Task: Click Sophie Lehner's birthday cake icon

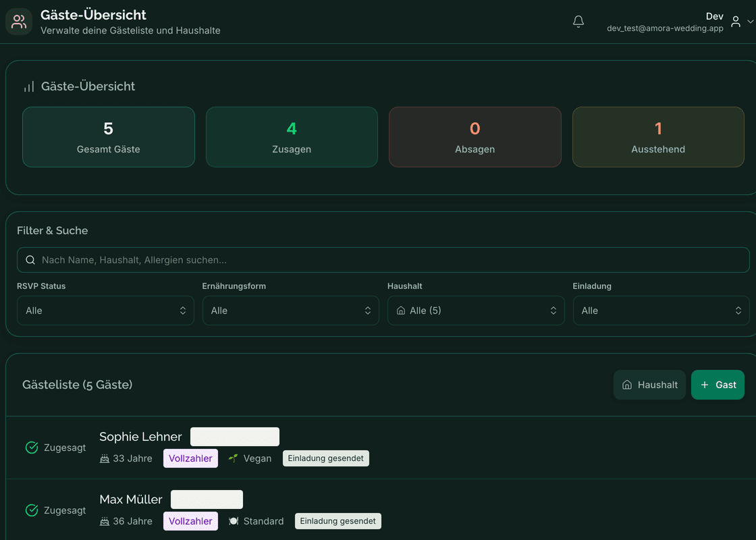Action: tap(104, 458)
